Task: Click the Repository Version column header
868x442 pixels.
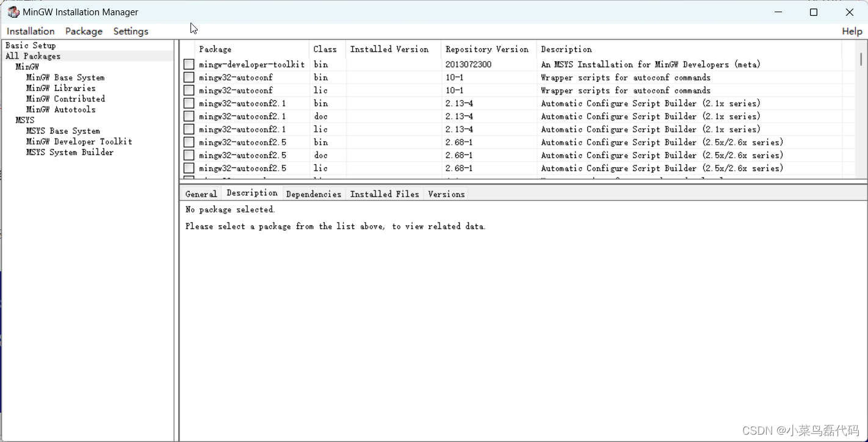Action: 488,49
